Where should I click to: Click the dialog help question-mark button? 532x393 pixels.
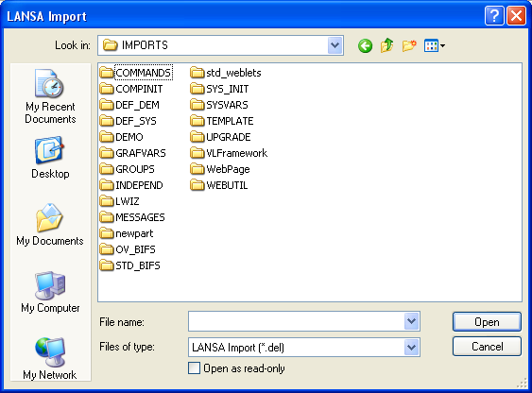point(494,16)
